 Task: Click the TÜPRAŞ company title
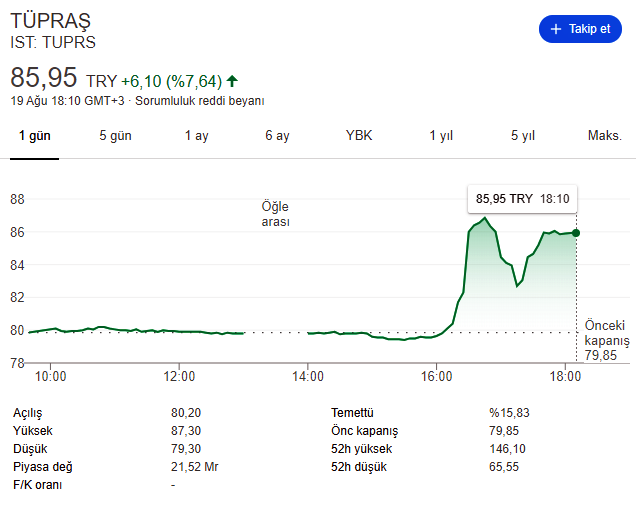pyautogui.click(x=50, y=22)
